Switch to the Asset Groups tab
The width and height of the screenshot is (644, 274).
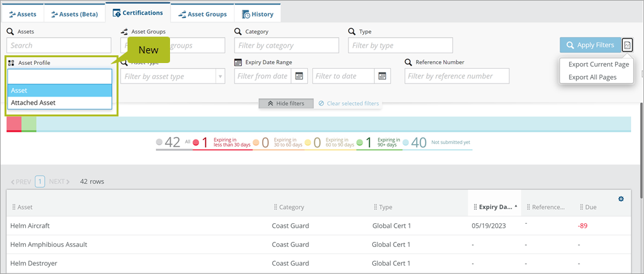pyautogui.click(x=202, y=14)
